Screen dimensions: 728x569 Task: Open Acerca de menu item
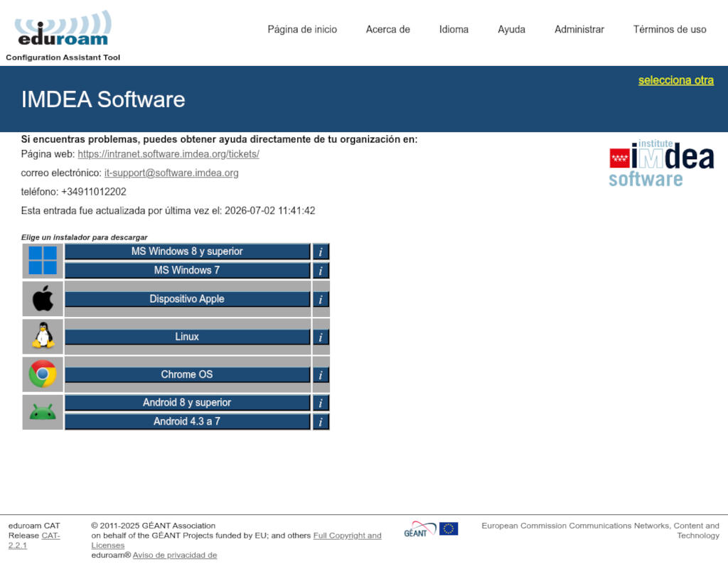click(387, 29)
